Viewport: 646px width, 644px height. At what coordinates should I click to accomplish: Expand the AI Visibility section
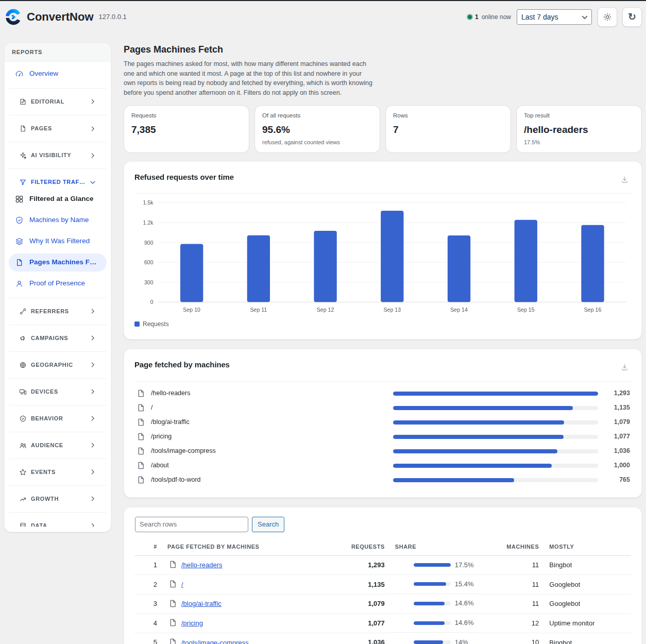(x=58, y=155)
